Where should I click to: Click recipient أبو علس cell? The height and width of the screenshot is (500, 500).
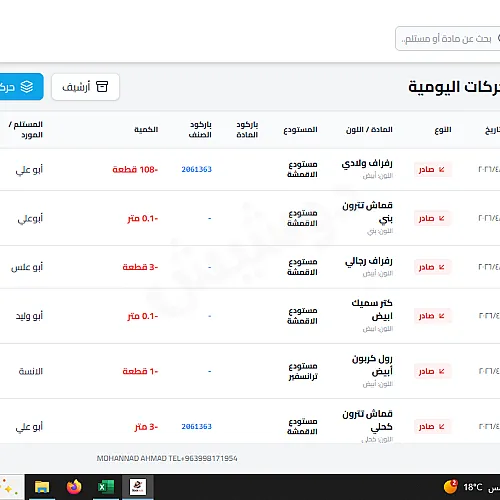[x=27, y=267]
